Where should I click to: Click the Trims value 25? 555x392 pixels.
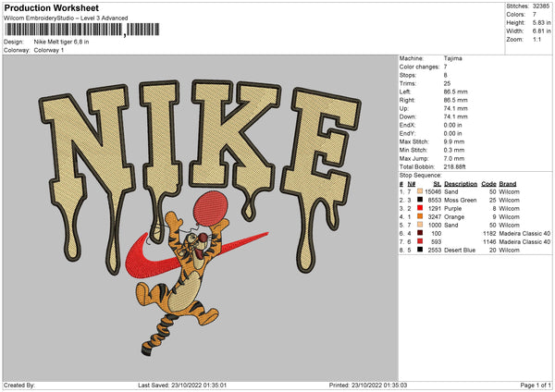click(447, 83)
